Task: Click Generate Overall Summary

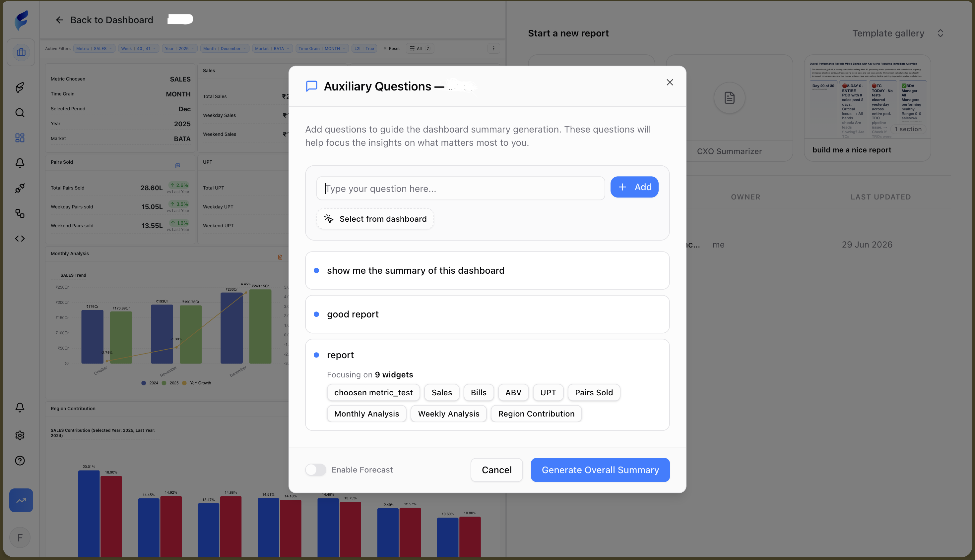Action: click(x=600, y=470)
